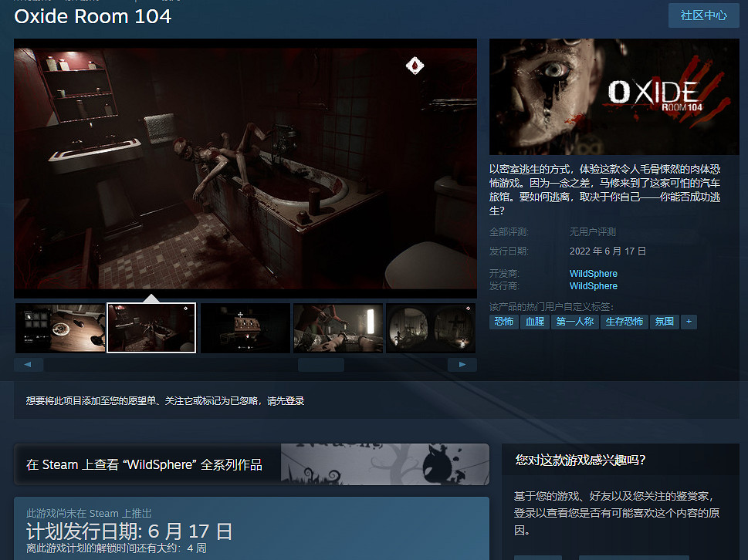Open the WildSphere publisher page

pos(592,285)
